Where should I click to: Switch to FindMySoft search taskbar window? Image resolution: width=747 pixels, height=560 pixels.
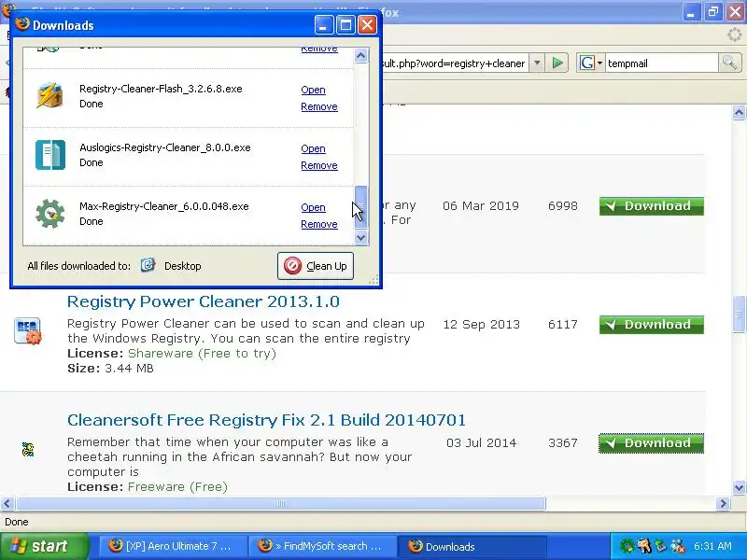(323, 546)
